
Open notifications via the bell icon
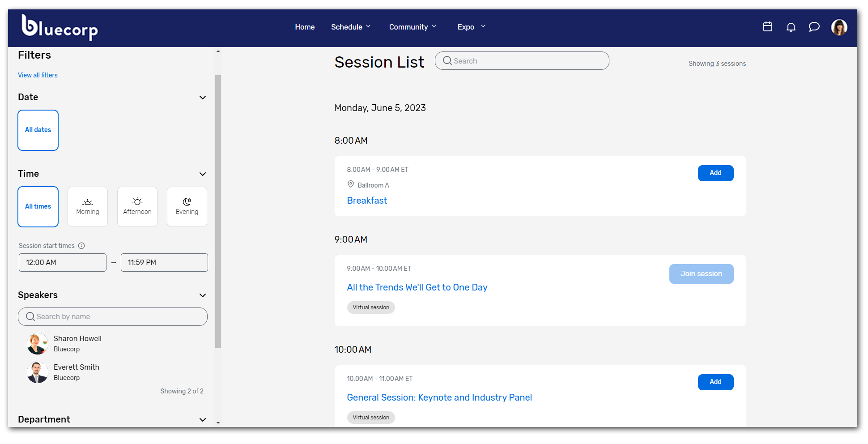tap(791, 27)
